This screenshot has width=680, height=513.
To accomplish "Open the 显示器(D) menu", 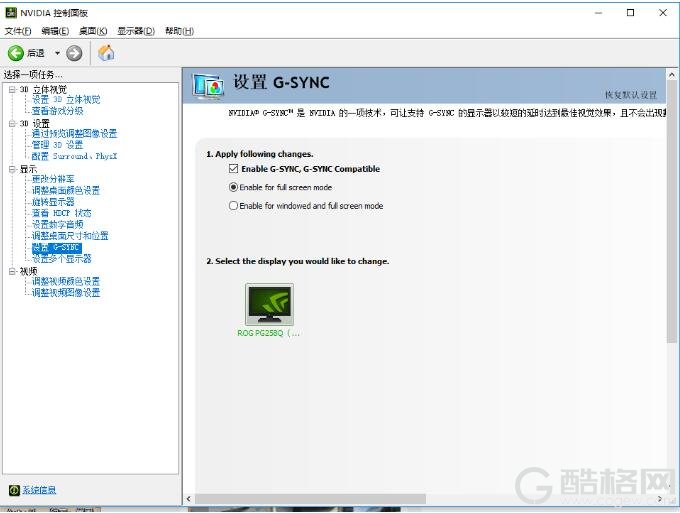I will (x=136, y=31).
